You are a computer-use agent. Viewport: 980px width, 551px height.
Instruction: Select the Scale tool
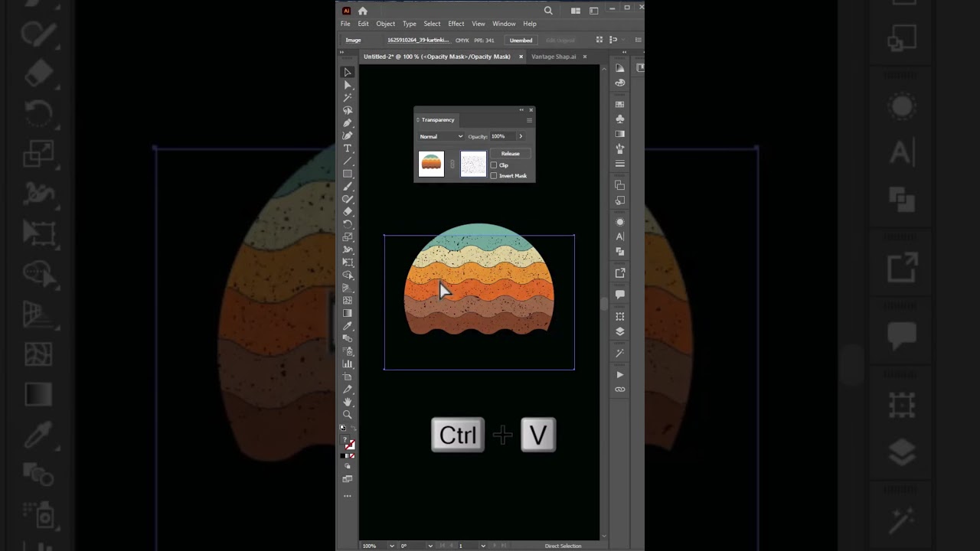348,237
